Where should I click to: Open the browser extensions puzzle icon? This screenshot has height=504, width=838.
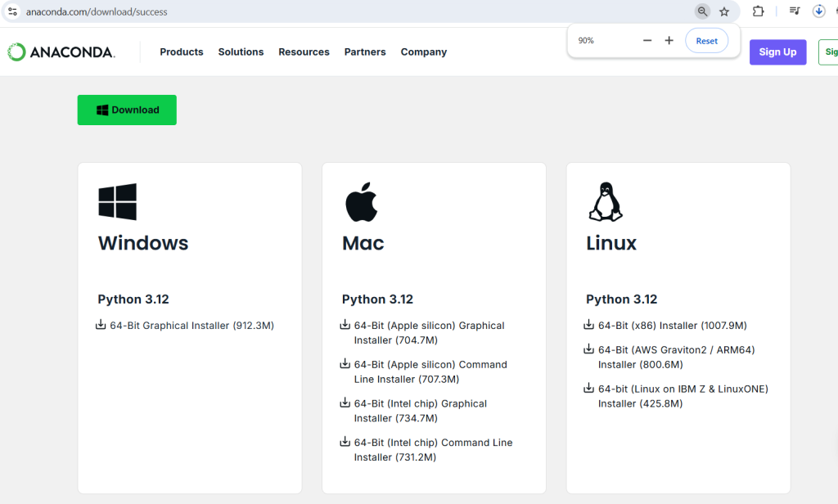click(759, 11)
